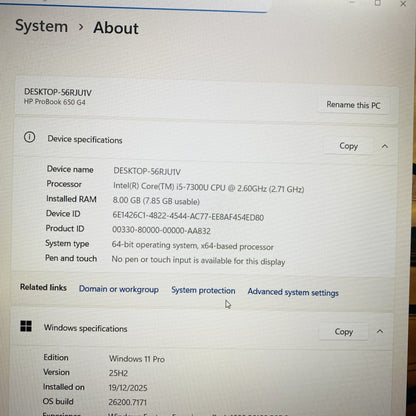Close the Settings window
Screen dimensions: 416x416
pyautogui.click(x=403, y=4)
